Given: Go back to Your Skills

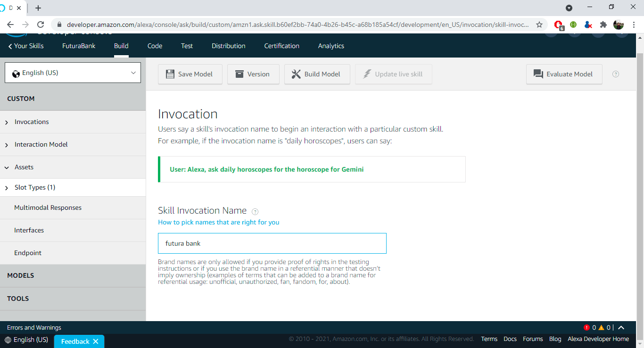Looking at the screenshot, I should (x=26, y=46).
